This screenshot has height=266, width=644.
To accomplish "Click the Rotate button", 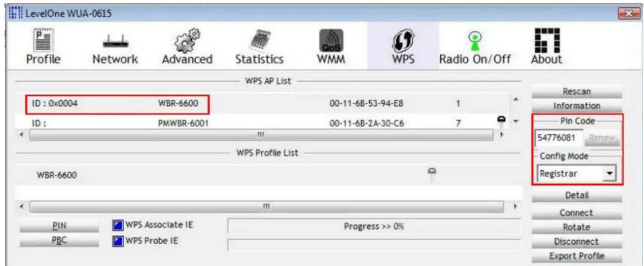I will pos(577,227).
